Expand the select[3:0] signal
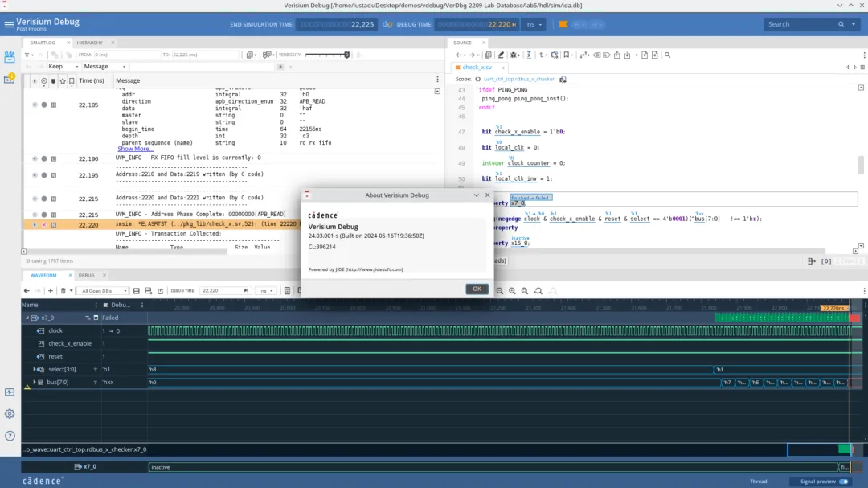Image resolution: width=868 pixels, height=488 pixels. pos(34,369)
